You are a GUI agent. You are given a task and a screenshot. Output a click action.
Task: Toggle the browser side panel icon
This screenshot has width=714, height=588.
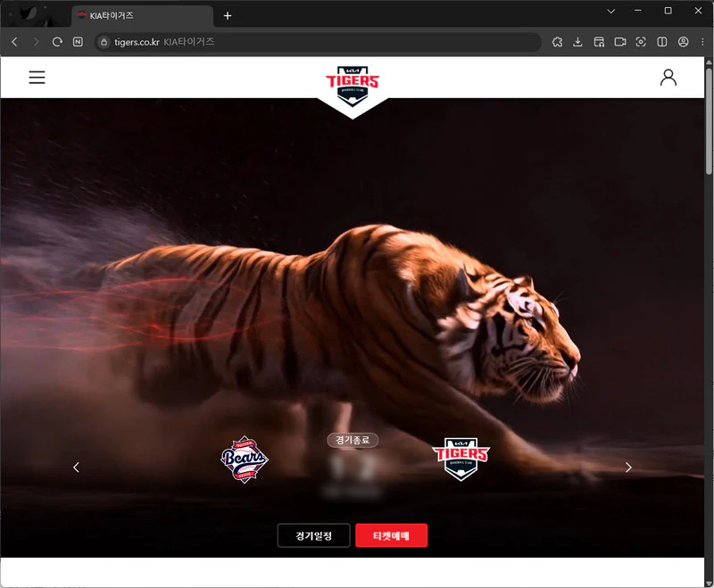point(661,42)
